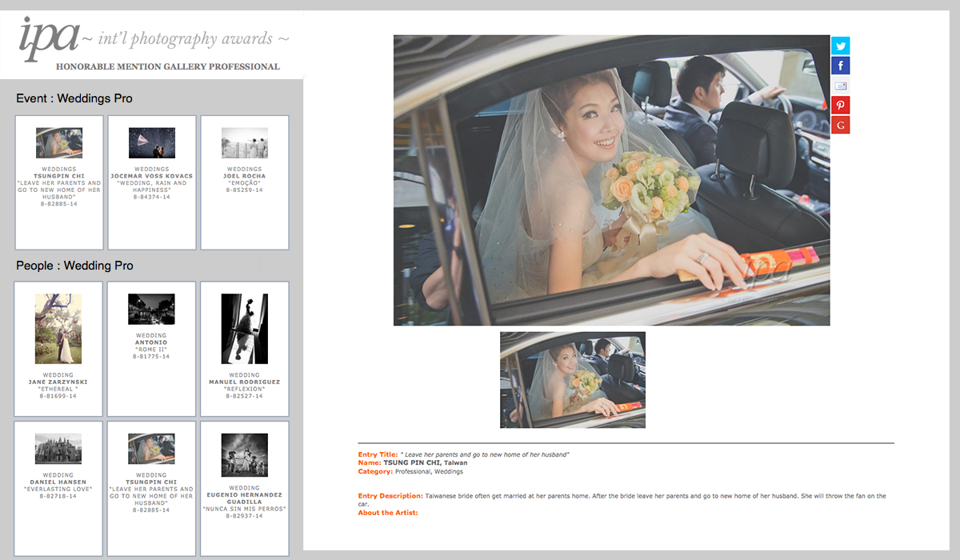Click entry number 8-84374-14

(x=152, y=197)
